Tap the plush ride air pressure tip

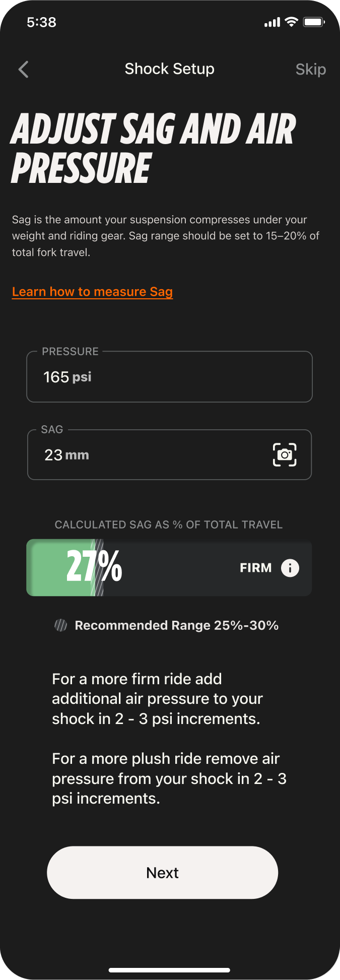169,778
